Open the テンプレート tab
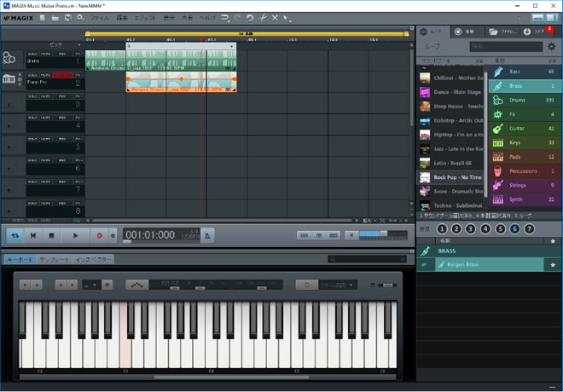The image size is (563, 392). click(55, 259)
